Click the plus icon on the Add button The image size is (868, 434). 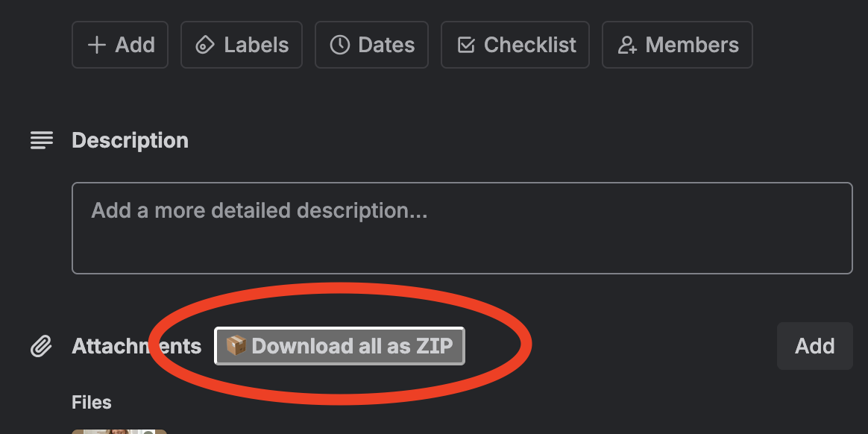95,45
